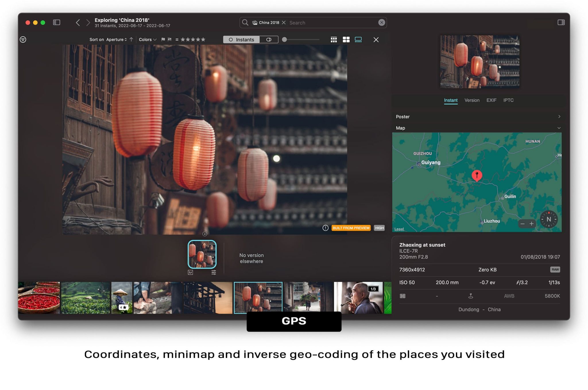Click the exclamation info icon on preview
This screenshot has height=390, width=588.
(325, 228)
